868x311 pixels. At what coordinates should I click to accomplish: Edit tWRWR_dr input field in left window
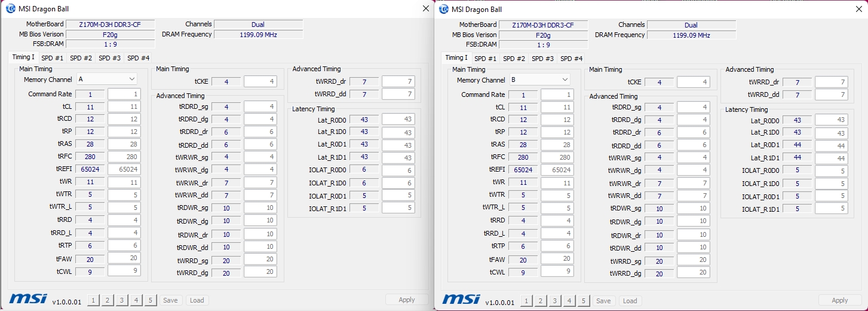(x=260, y=182)
